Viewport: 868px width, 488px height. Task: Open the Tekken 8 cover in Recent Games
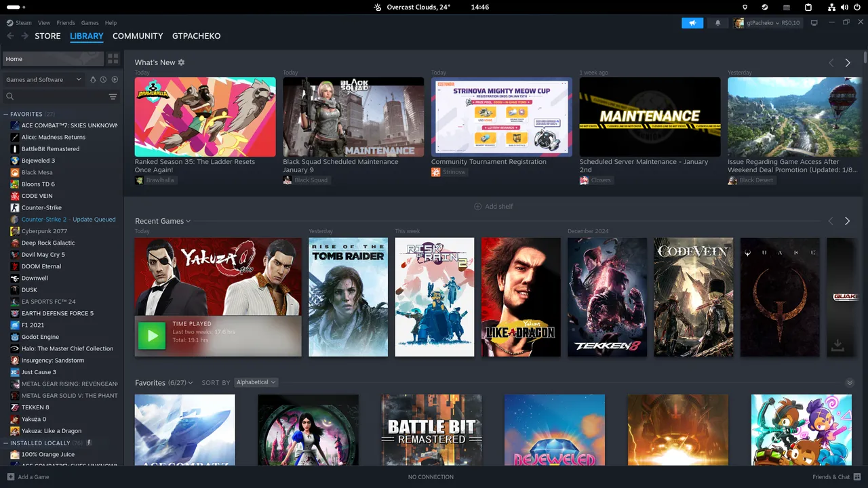click(608, 297)
